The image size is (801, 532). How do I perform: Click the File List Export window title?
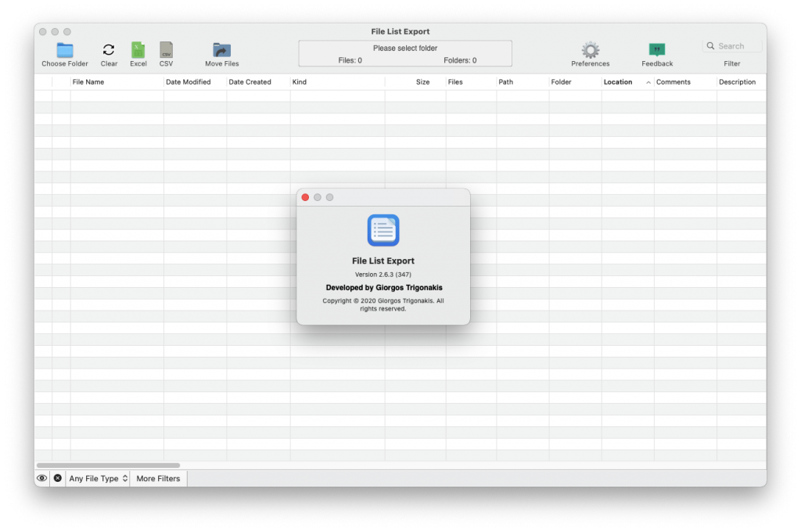click(400, 31)
